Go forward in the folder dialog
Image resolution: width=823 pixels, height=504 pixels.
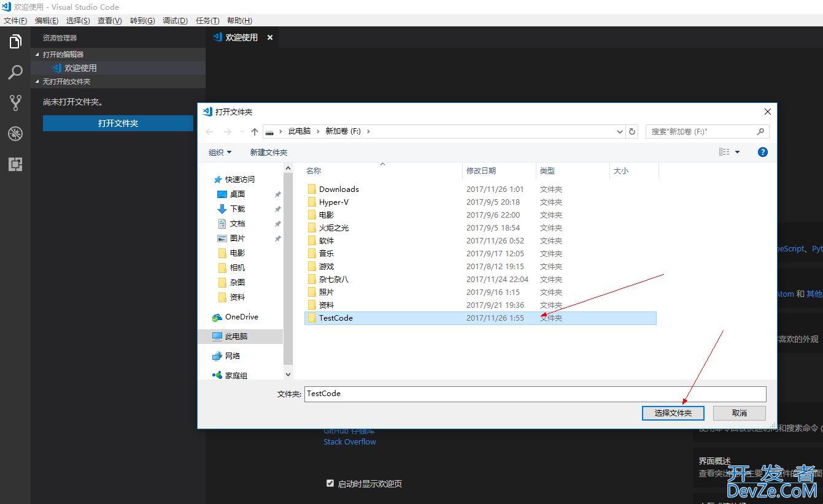tap(228, 131)
